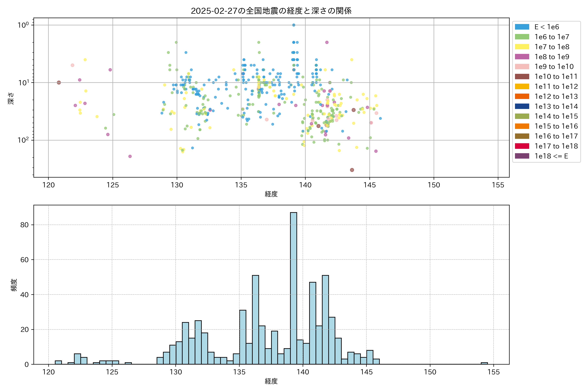Click the blue scatter point at depth 1
588x392 pixels.
[294, 25]
